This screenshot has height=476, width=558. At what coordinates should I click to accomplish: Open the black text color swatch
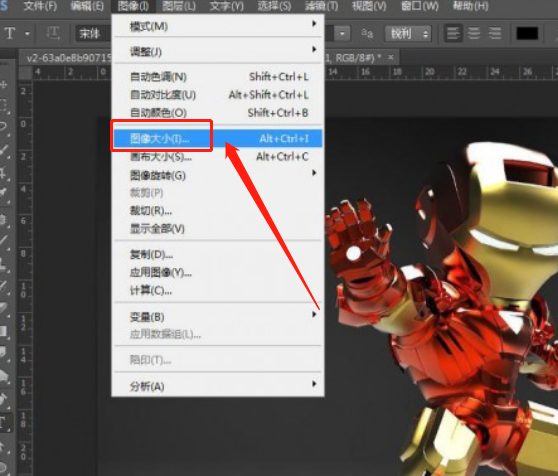(527, 33)
